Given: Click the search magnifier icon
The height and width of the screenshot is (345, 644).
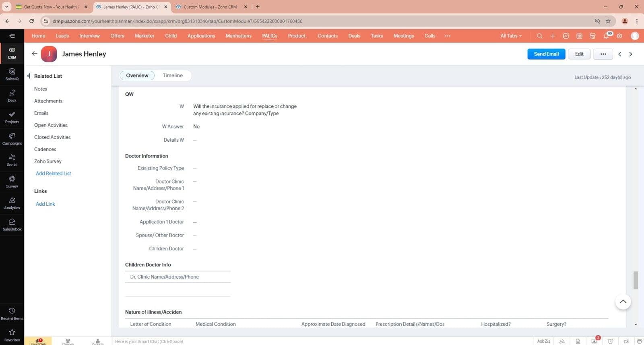Looking at the screenshot, I should coord(539,36).
